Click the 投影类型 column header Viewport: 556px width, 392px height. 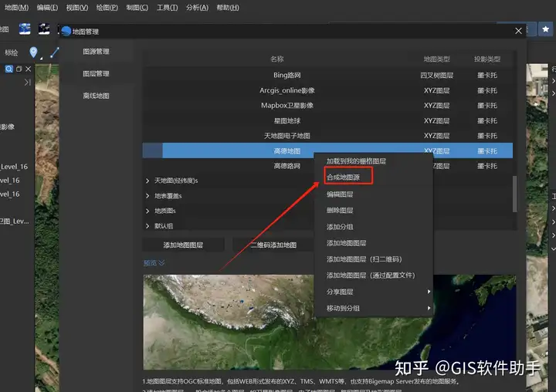coord(487,59)
